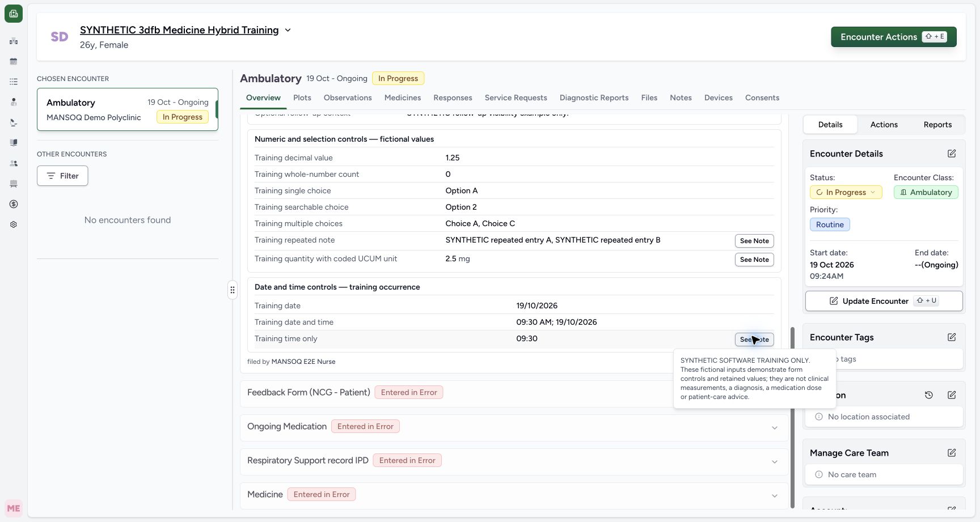The height and width of the screenshot is (522, 980).
Task: Open the settings gear in sidebar
Action: [x=14, y=224]
